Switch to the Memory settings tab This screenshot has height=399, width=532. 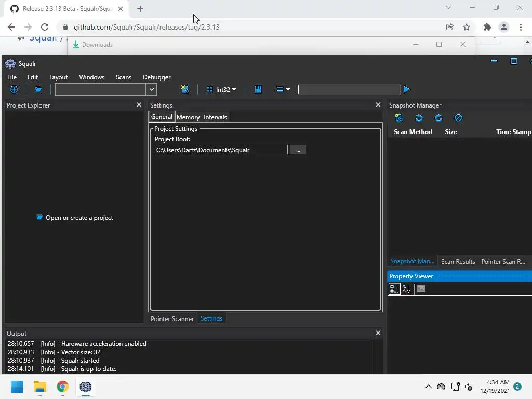point(188,117)
